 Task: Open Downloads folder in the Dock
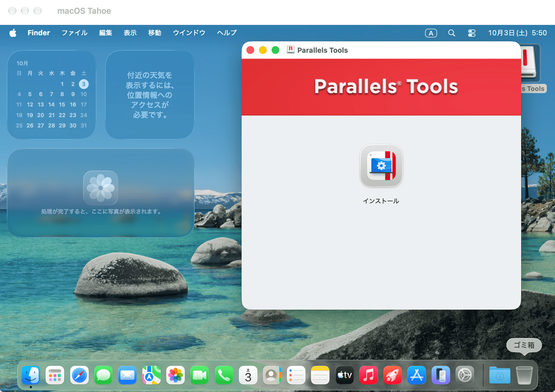[x=499, y=375]
